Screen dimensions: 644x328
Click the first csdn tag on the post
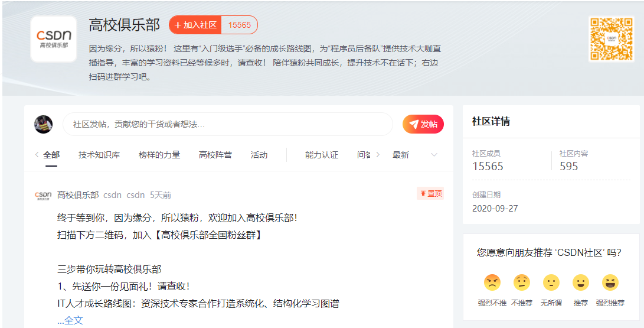tap(113, 195)
